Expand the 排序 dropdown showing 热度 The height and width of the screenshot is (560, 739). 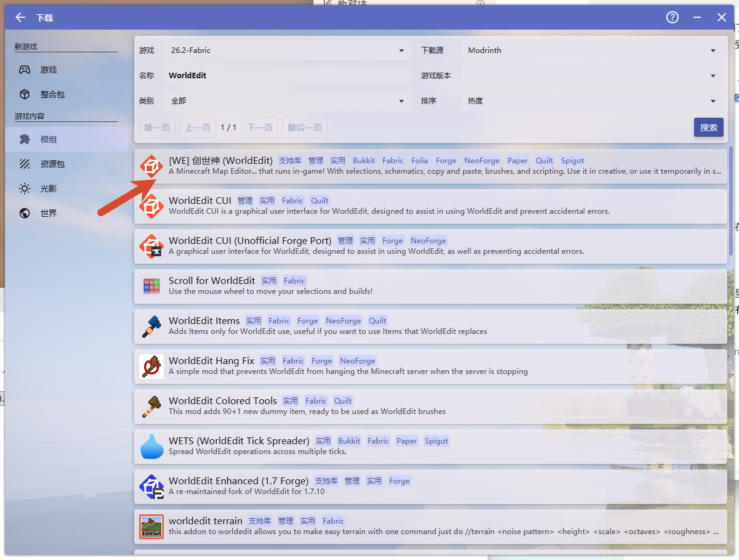click(592, 101)
